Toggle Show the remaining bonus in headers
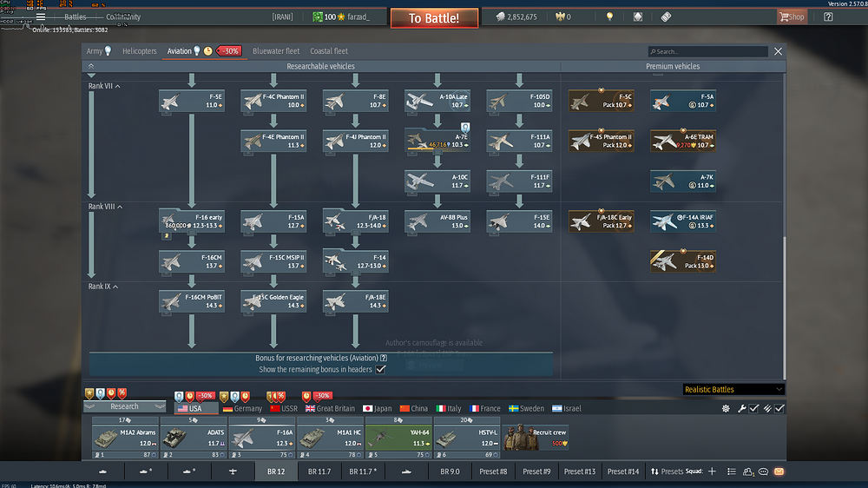Viewport: 868px width, 488px height. (380, 369)
